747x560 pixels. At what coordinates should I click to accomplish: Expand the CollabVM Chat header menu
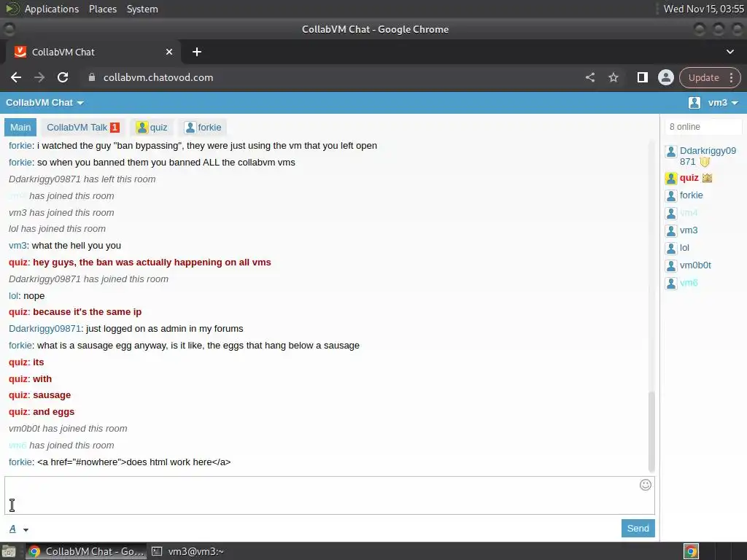[44, 102]
